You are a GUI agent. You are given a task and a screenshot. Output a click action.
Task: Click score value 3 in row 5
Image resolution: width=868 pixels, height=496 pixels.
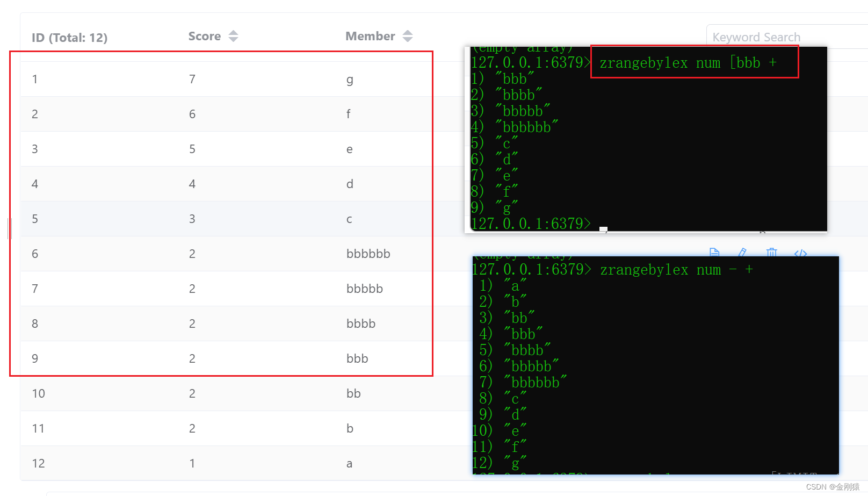pyautogui.click(x=192, y=219)
